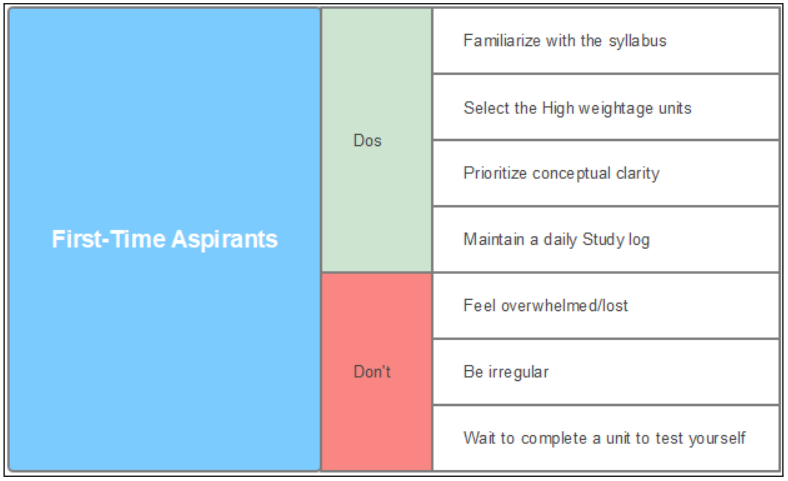Viewport: 788px width, 481px height.
Task: Click the 'Wait to complete a unit' row
Action: click(605, 438)
